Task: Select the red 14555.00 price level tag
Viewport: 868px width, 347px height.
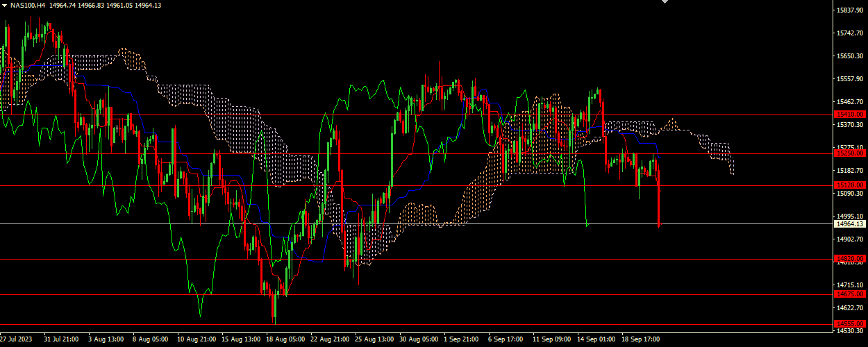Action: (x=850, y=323)
